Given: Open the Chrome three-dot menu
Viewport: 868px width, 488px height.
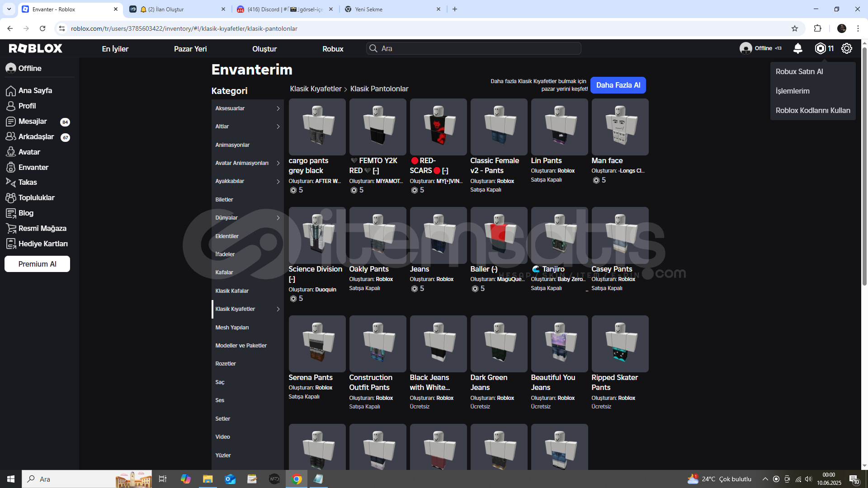Looking at the screenshot, I should click(x=858, y=28).
